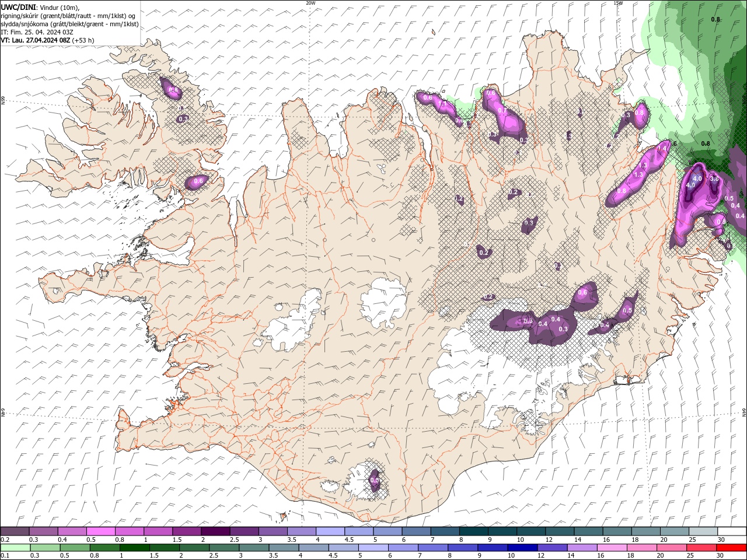Select the gray-blue lower-row swatch at 4

(x=313, y=548)
